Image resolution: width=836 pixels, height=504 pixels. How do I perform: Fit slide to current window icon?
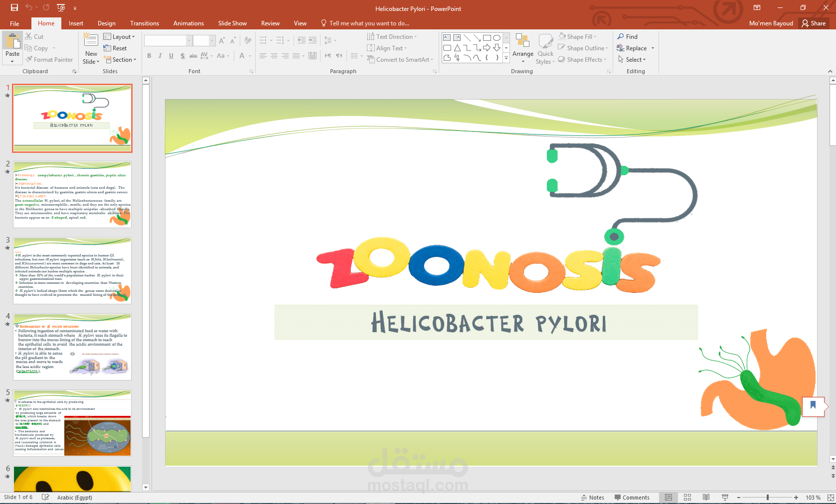(831, 498)
